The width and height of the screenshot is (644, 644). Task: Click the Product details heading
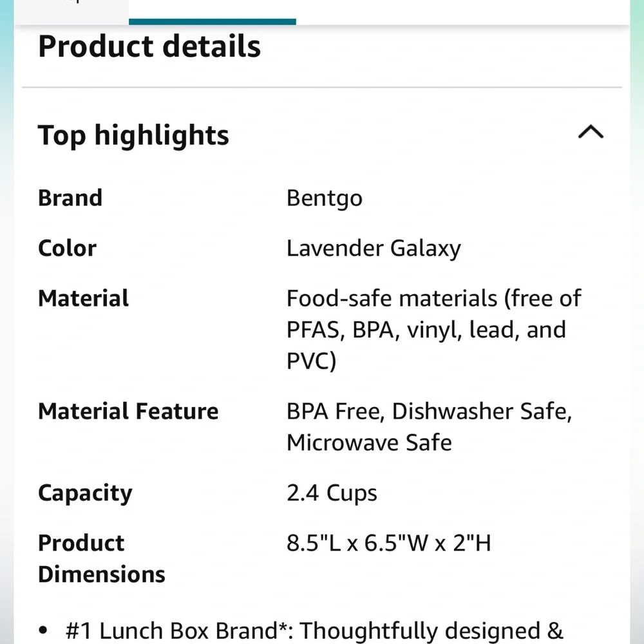[149, 46]
